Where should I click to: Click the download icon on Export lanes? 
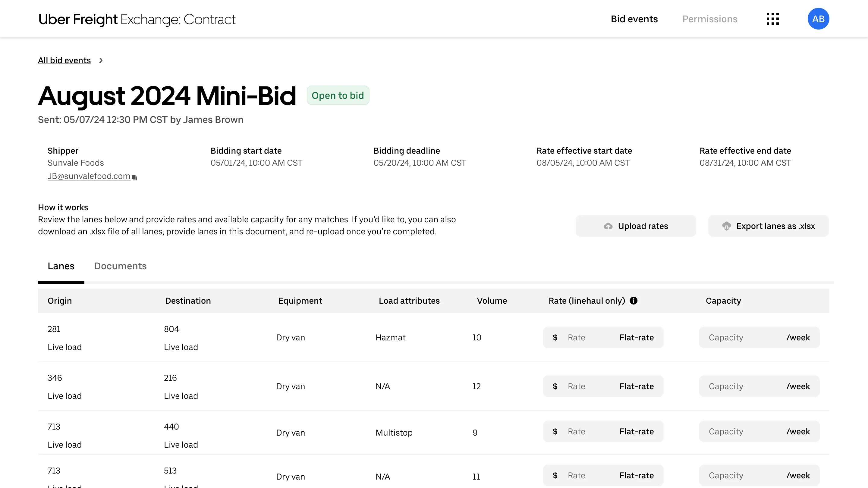click(x=727, y=226)
